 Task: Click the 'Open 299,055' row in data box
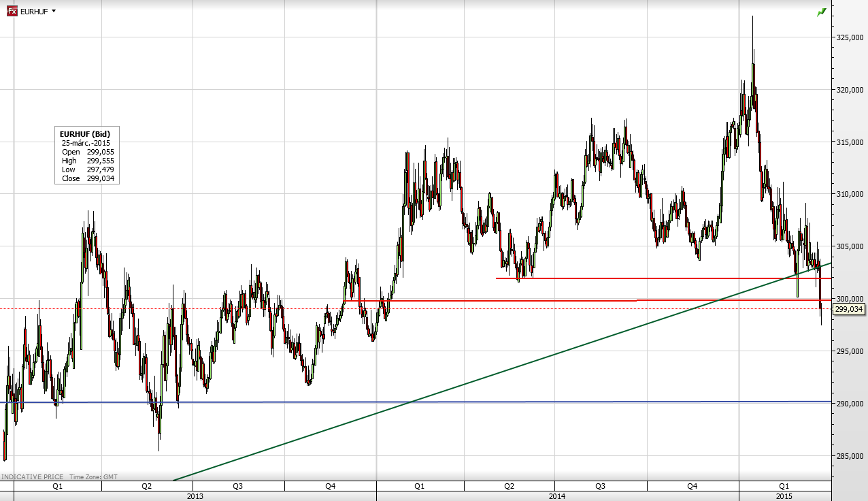pyautogui.click(x=88, y=152)
